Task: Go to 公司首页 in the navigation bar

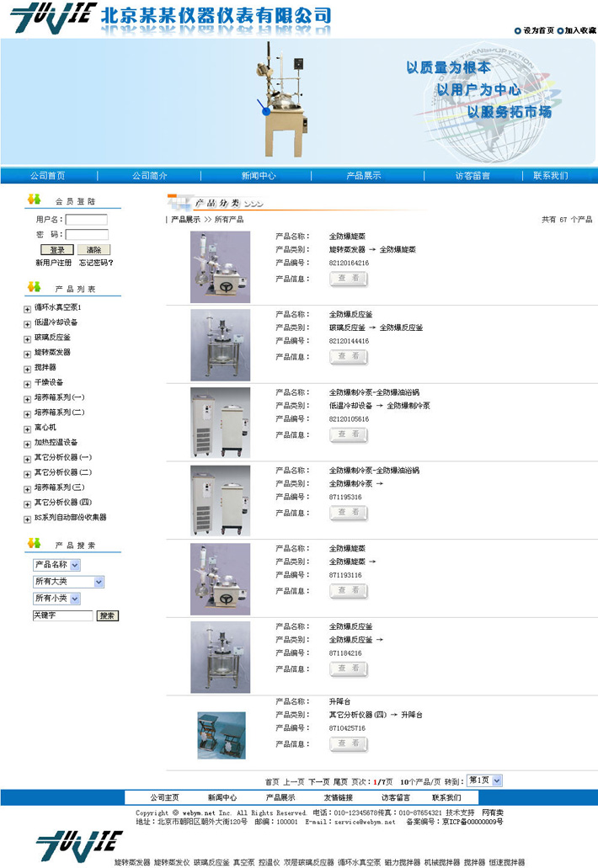Action: pos(48,175)
